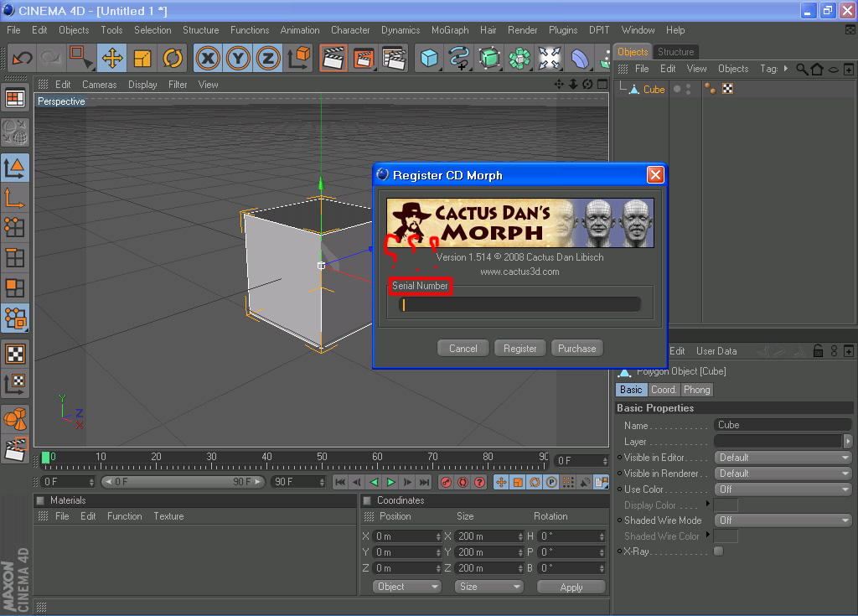Click the Redo arrow icon

pyautogui.click(x=51, y=58)
